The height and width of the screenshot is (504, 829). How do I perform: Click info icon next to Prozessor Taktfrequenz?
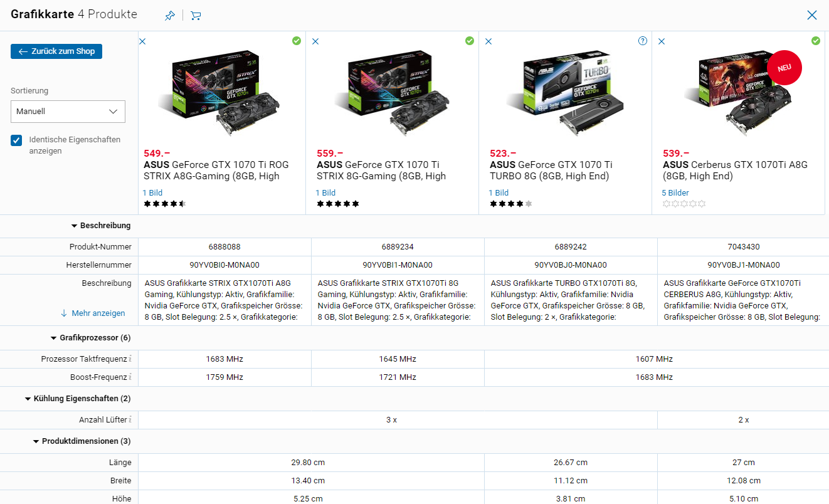tap(130, 359)
